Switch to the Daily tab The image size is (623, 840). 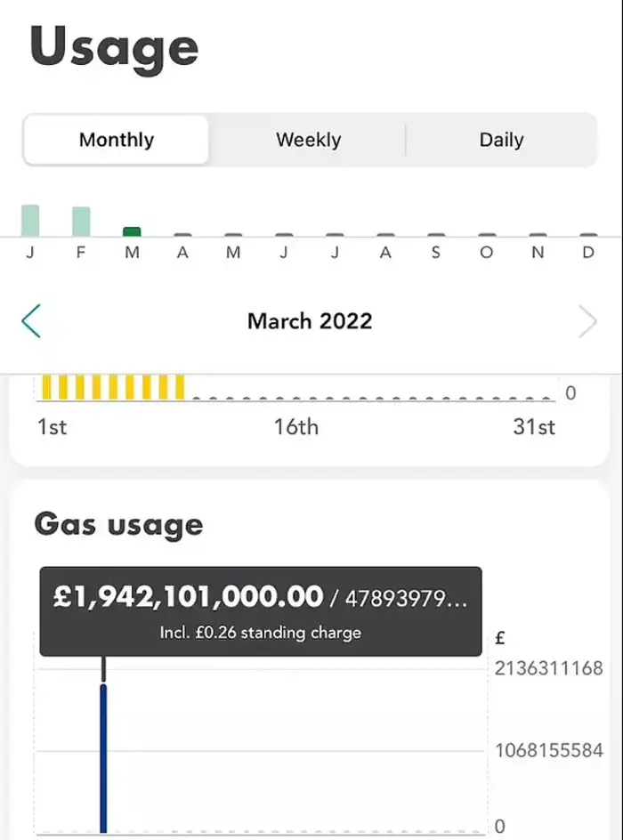[x=503, y=139]
